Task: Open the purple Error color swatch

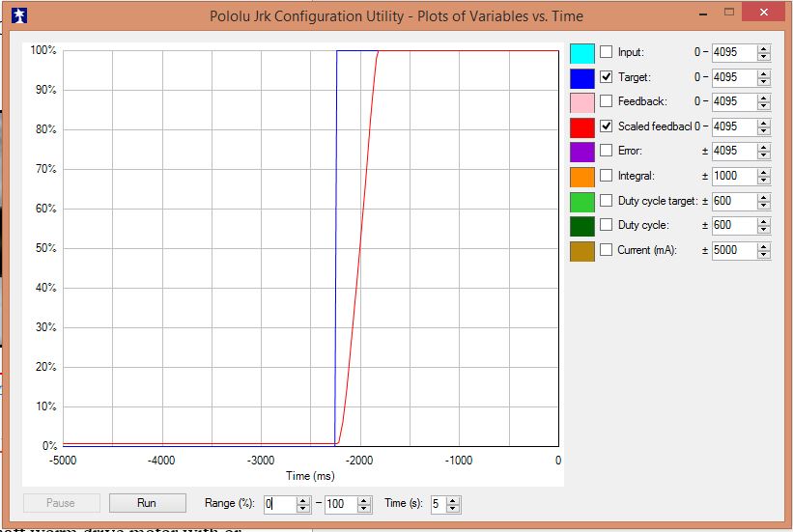Action: [582, 152]
